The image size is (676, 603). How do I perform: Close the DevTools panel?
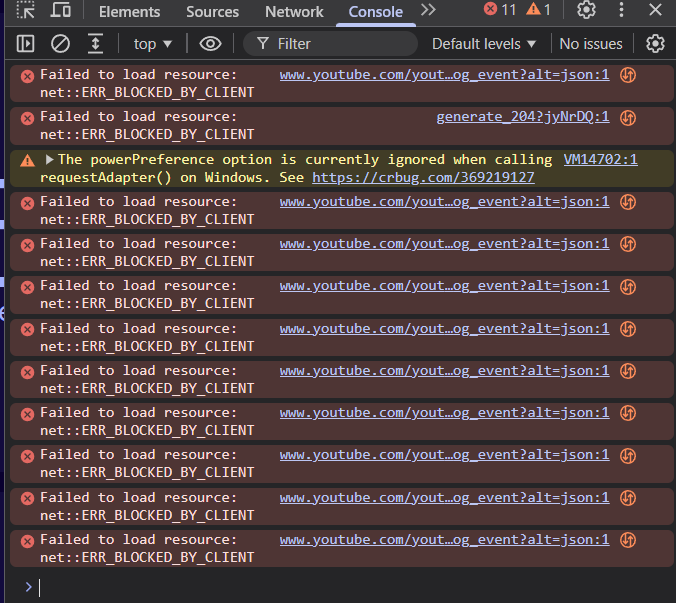[x=655, y=9]
